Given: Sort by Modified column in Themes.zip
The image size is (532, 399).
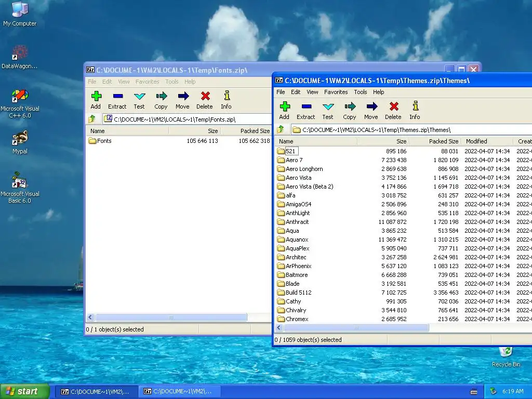Looking at the screenshot, I should [487, 141].
